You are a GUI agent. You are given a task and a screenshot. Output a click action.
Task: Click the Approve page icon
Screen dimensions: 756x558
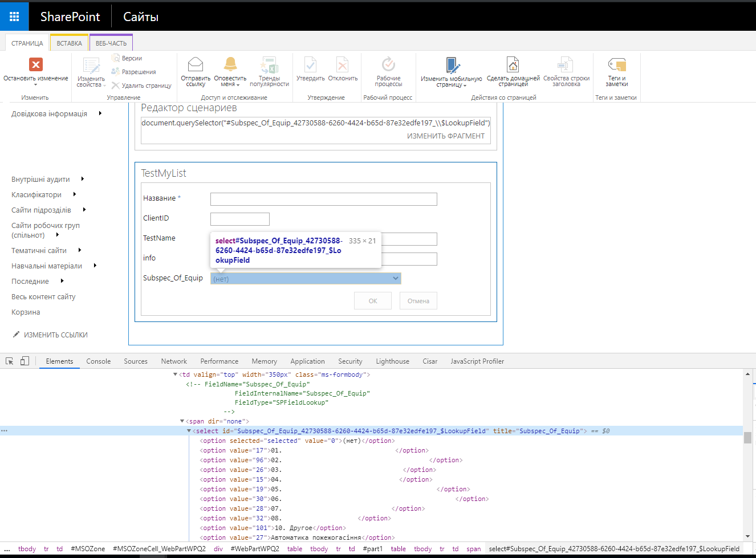click(311, 64)
